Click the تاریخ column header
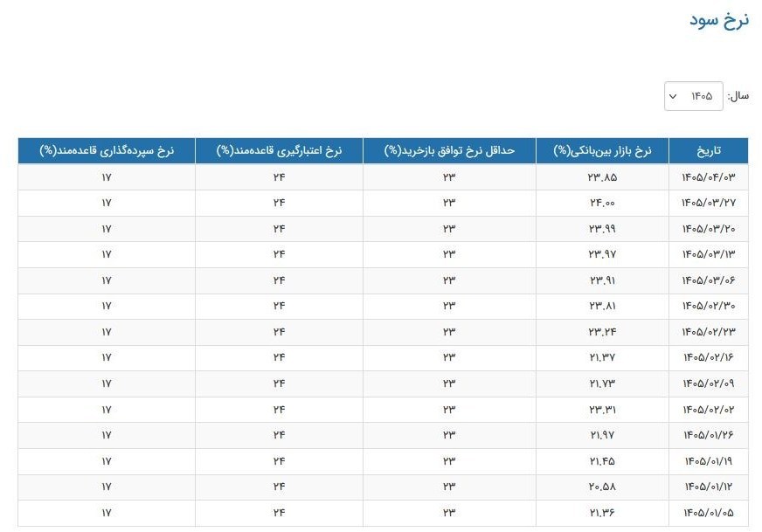This screenshot has width=762, height=532. (708, 150)
